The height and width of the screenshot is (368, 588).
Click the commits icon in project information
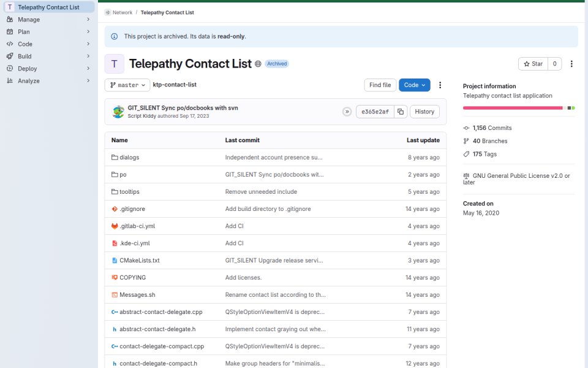click(x=466, y=128)
